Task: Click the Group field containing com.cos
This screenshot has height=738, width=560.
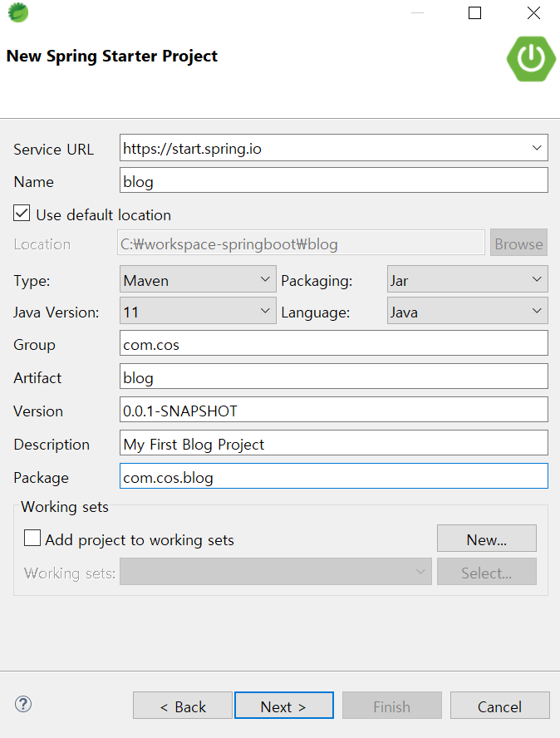Action: pos(334,343)
